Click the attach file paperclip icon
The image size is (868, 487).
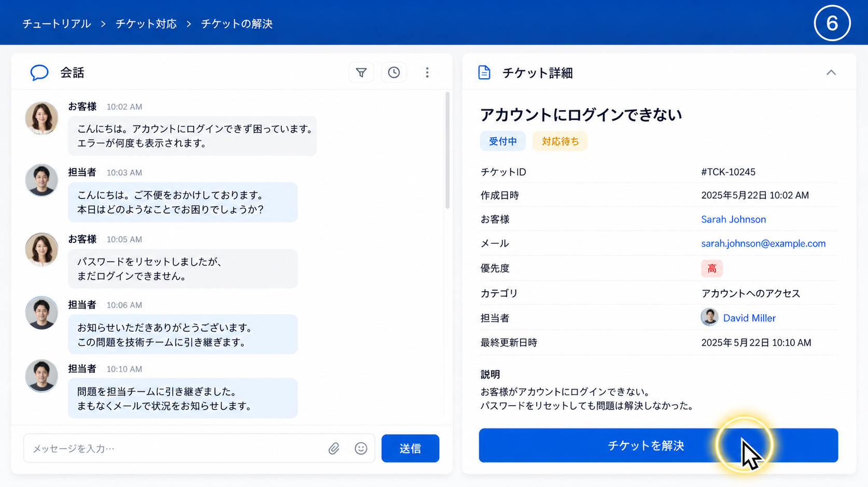pos(334,448)
